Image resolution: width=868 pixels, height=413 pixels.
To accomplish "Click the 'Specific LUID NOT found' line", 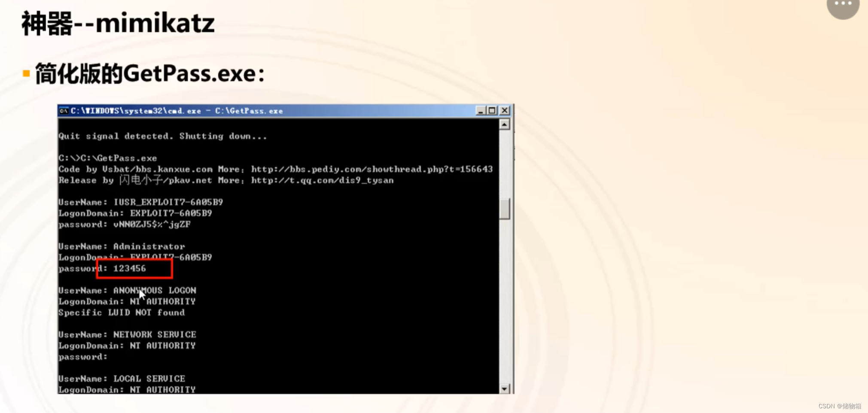I will click(122, 313).
